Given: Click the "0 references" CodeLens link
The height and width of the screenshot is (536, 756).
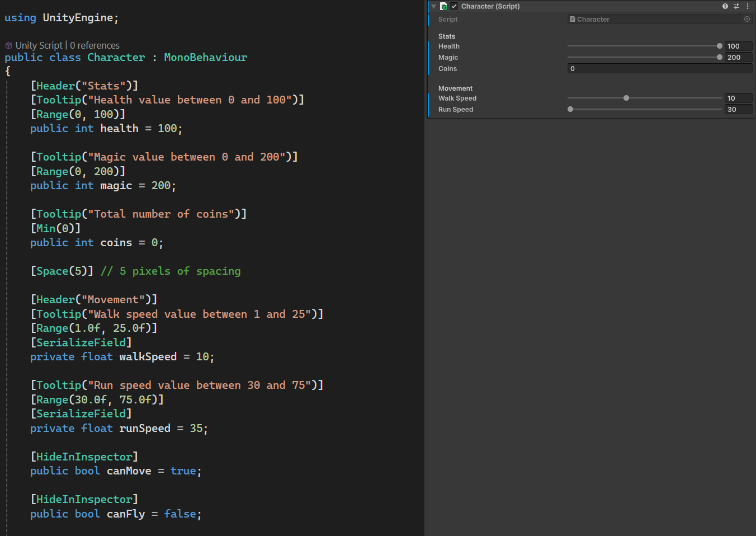Looking at the screenshot, I should (94, 45).
